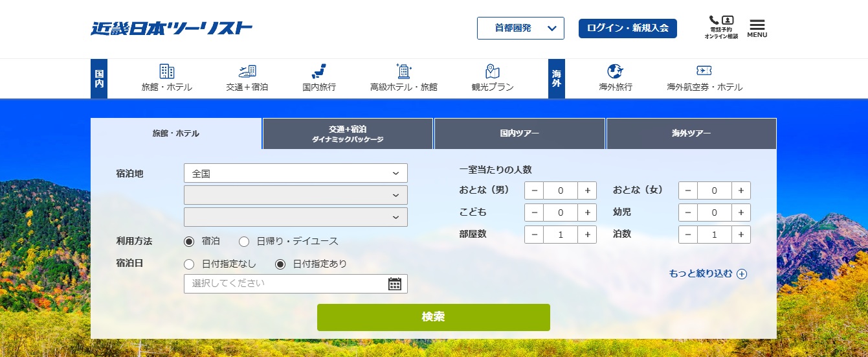The width and height of the screenshot is (868, 357).
Task: Click the ログイン・新規入会 button
Action: click(x=627, y=29)
